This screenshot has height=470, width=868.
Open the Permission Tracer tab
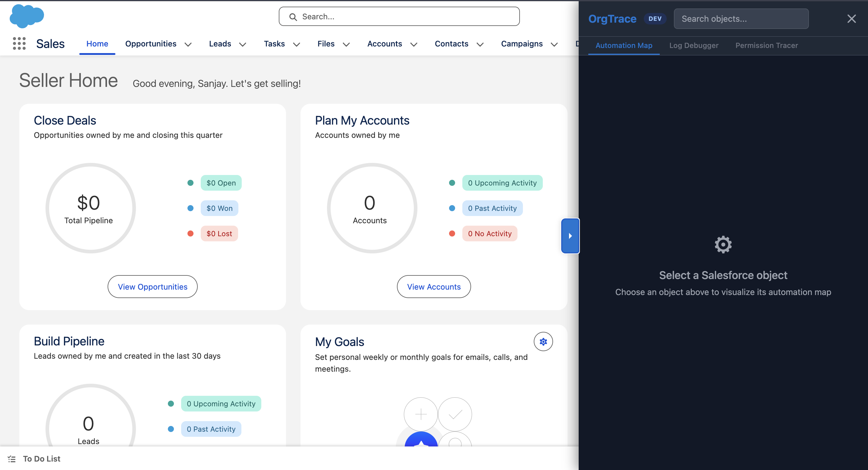click(x=767, y=45)
